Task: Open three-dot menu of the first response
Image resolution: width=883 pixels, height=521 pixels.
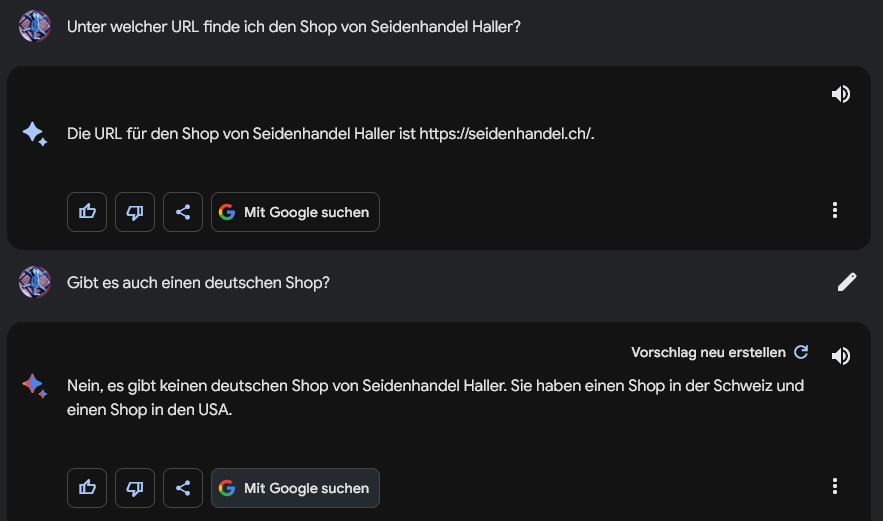Action: point(835,210)
